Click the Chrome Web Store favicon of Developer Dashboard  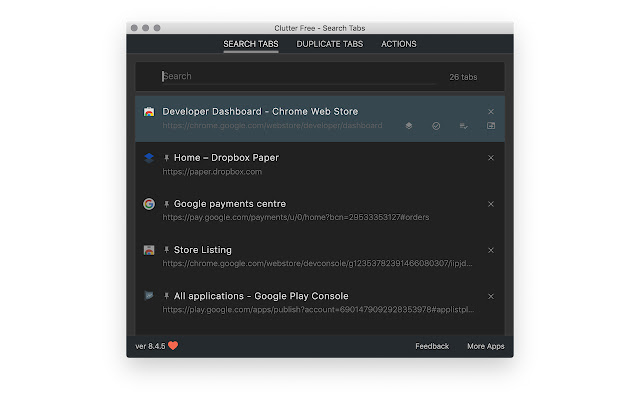(149, 111)
